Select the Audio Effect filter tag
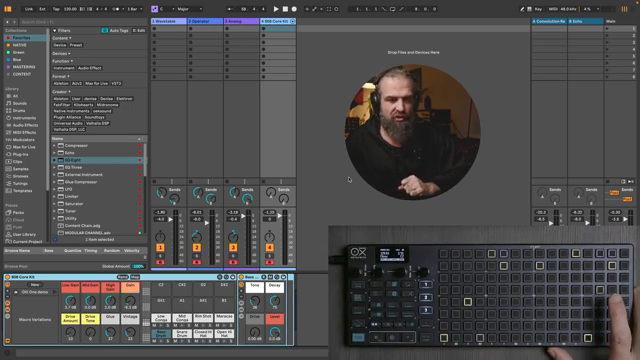Image resolution: width=640 pixels, height=360 pixels. [89, 68]
